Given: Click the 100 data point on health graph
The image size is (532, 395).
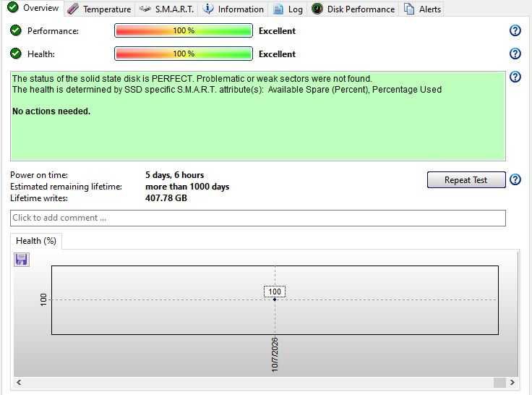Looking at the screenshot, I should (x=275, y=300).
